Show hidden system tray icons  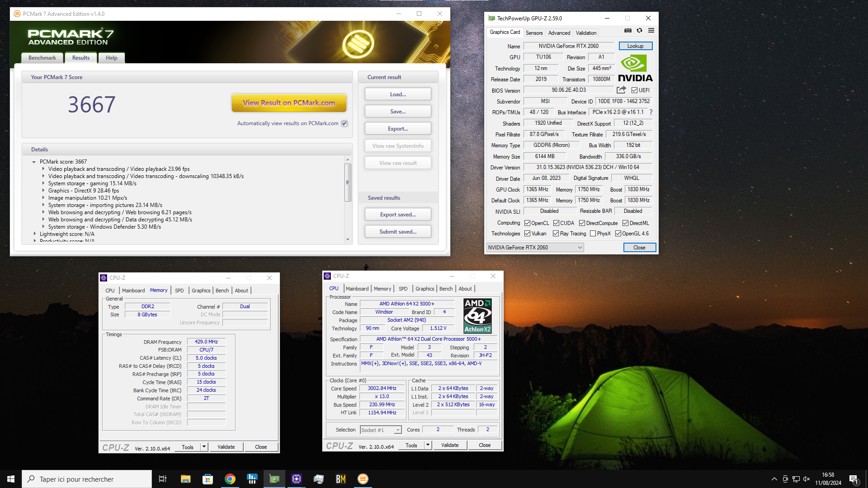tap(774, 479)
